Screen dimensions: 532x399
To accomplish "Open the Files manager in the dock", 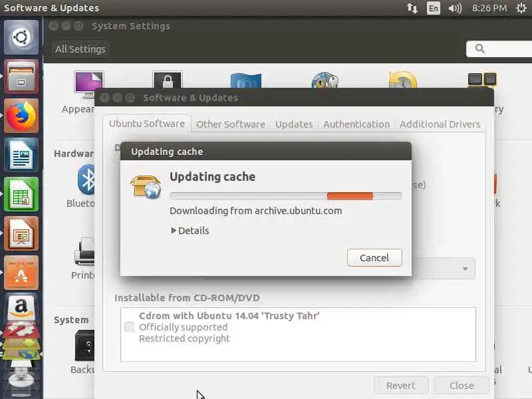I will 21,76.
